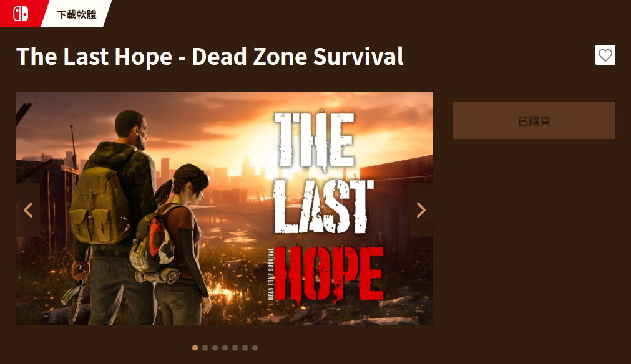Switch to the third carousel dot
The image size is (631, 364).
215,348
